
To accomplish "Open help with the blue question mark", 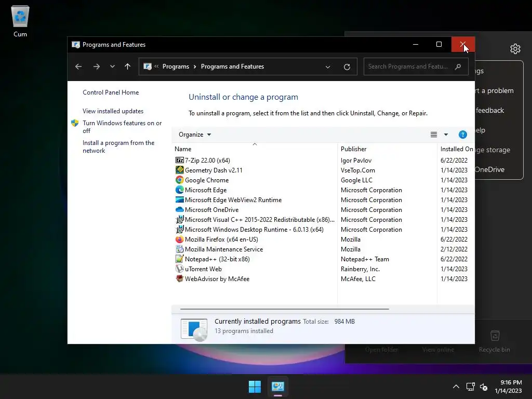I will point(462,135).
